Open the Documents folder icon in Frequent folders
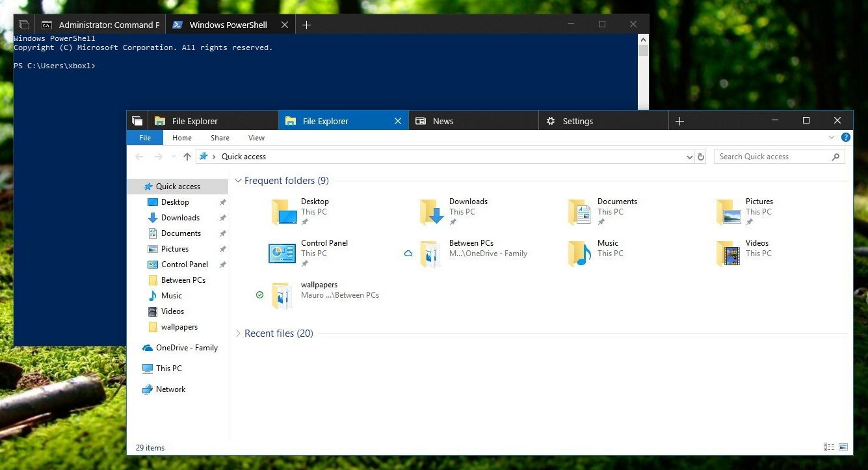This screenshot has width=868, height=470. pyautogui.click(x=579, y=212)
